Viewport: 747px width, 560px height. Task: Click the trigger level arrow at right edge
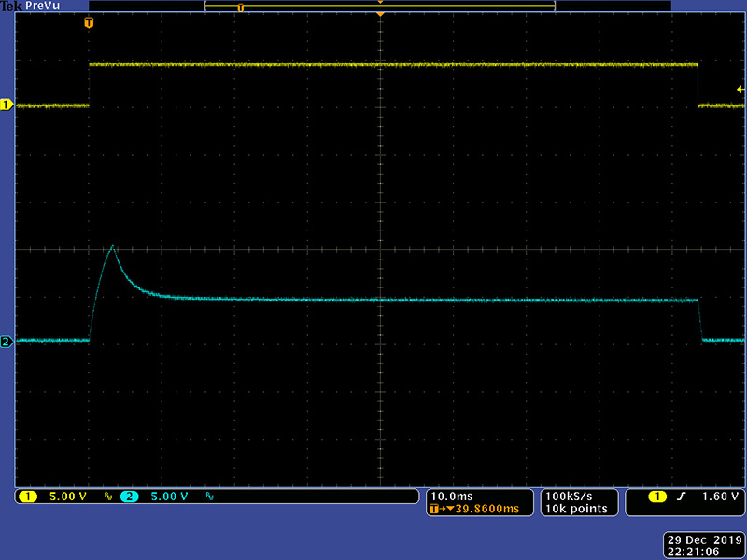point(740,90)
